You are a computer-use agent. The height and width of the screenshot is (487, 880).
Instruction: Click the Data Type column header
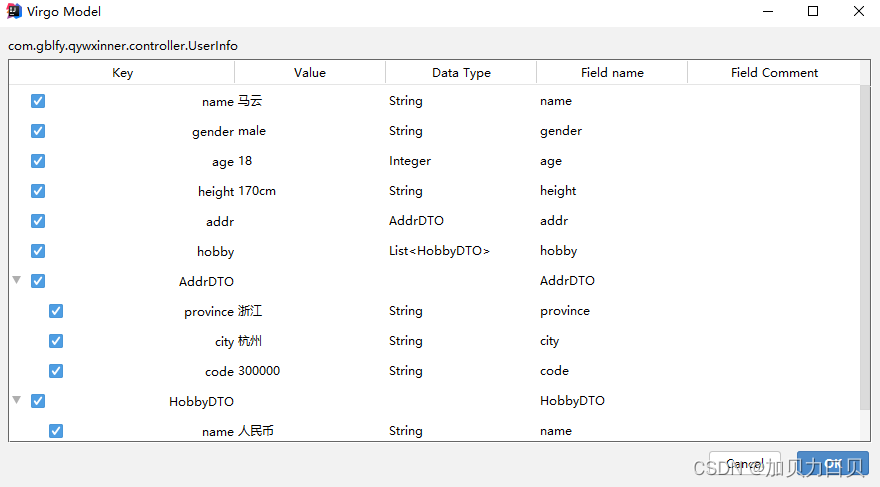[461, 73]
